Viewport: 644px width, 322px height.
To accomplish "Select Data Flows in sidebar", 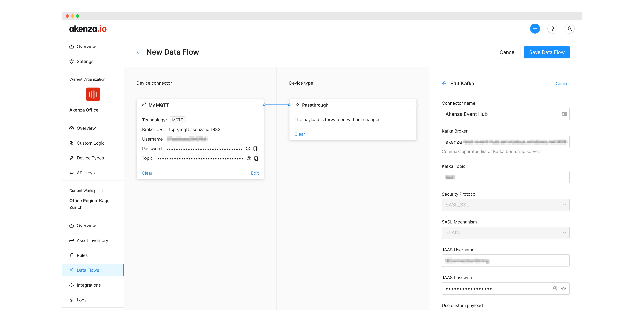I will pyautogui.click(x=93, y=270).
